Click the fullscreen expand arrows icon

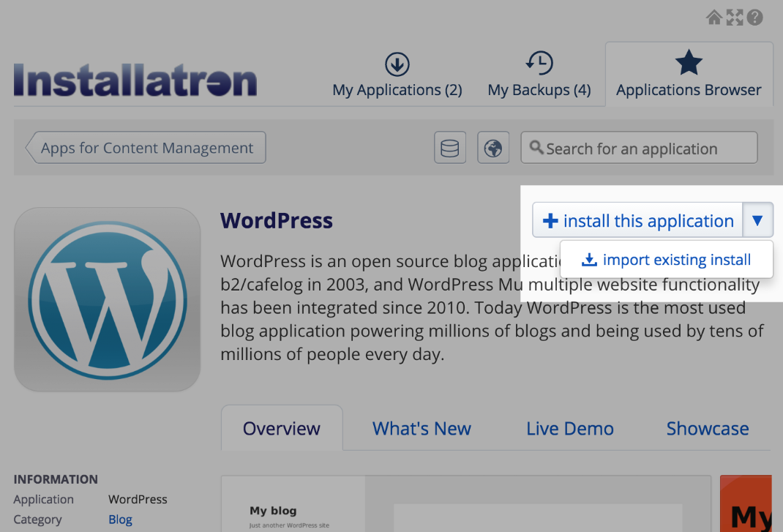[734, 18]
